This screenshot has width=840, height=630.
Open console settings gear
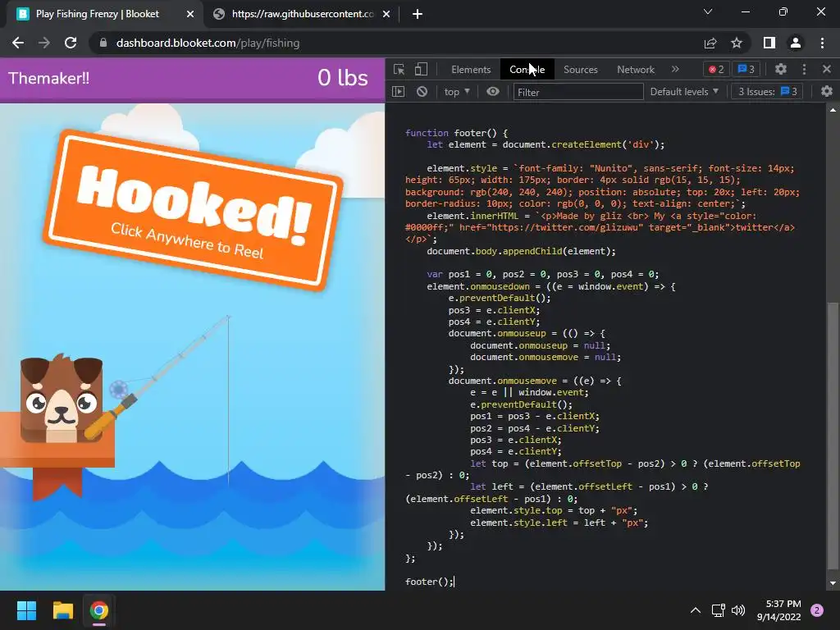pos(827,92)
